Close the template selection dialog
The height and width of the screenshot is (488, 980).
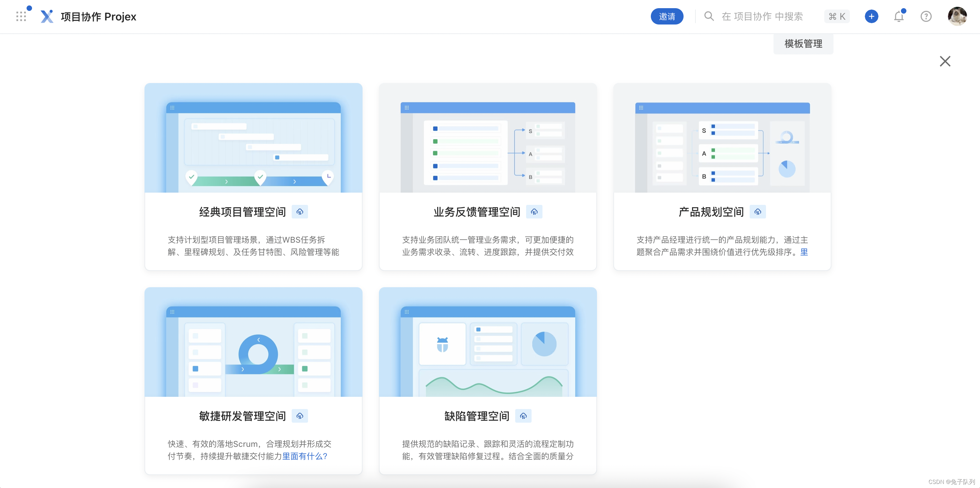(945, 61)
